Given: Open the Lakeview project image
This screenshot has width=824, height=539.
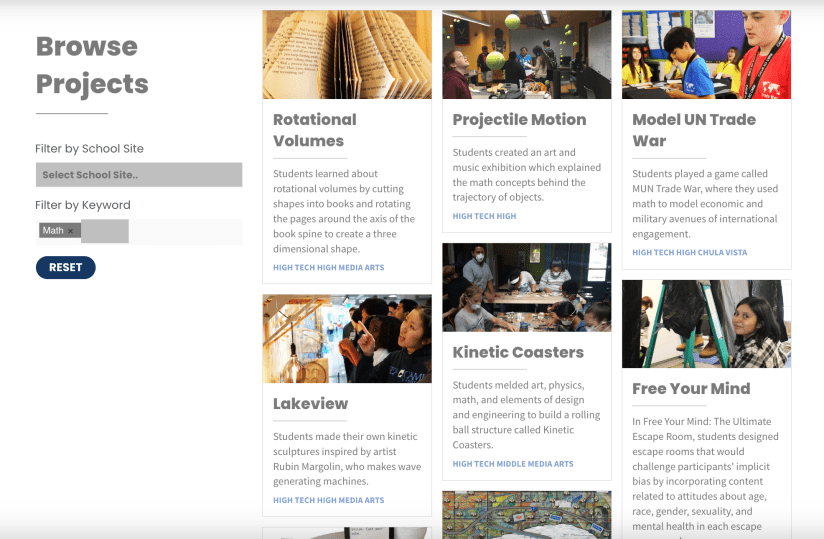Looking at the screenshot, I should coord(347,339).
